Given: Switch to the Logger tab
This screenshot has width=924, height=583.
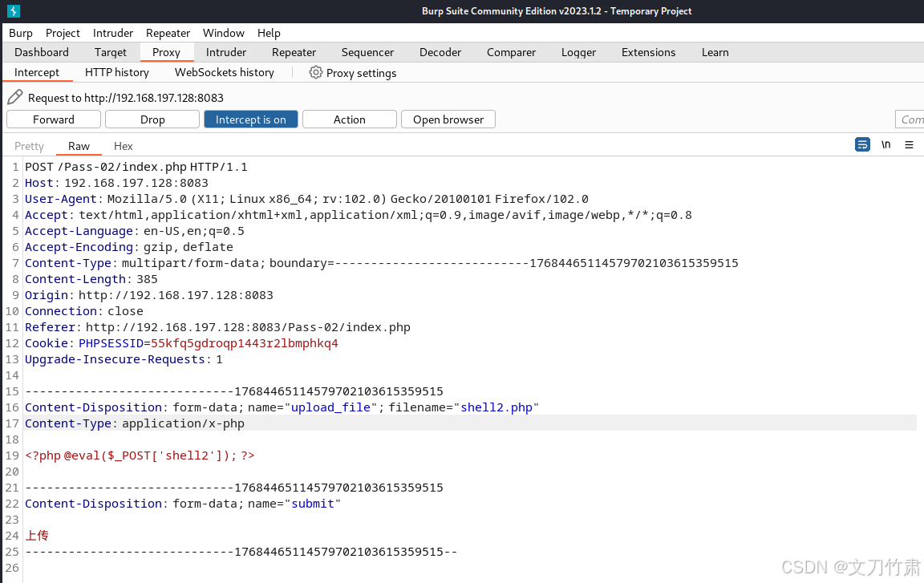Looking at the screenshot, I should [x=578, y=52].
